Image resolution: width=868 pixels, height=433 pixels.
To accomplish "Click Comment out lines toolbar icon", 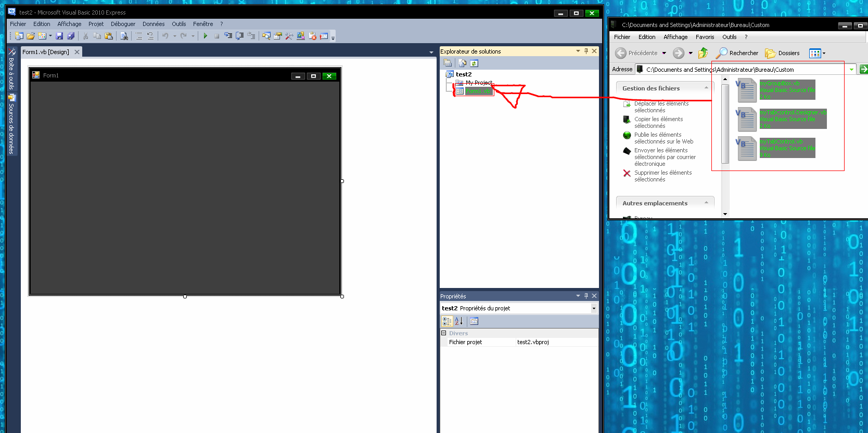I will click(139, 36).
